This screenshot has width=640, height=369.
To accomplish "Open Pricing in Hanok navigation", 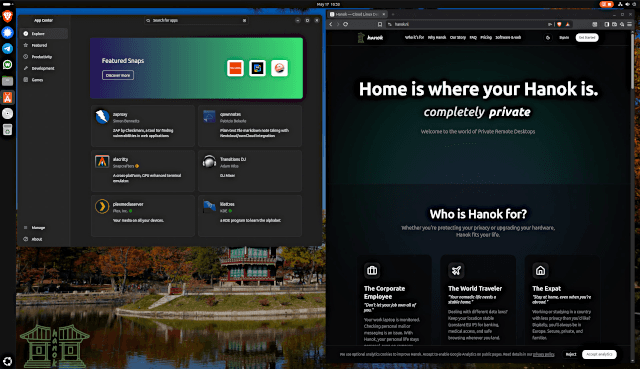I will click(x=486, y=38).
